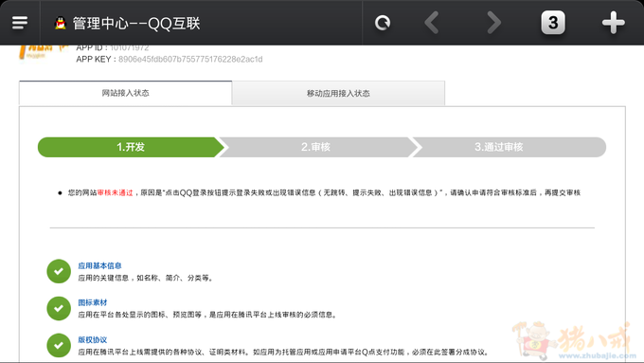
Task: Reload the page with the refresh icon
Action: click(383, 23)
